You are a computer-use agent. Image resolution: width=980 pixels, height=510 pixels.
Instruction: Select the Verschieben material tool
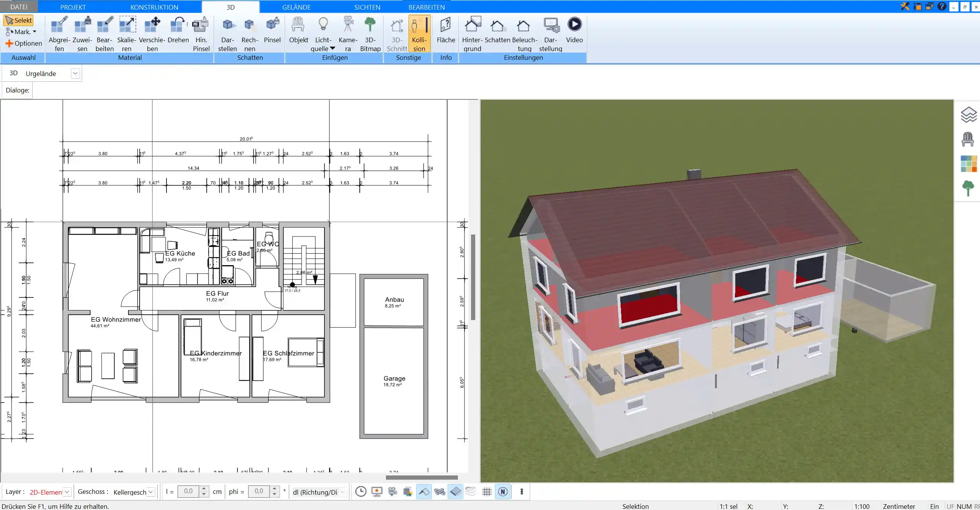pos(152,34)
